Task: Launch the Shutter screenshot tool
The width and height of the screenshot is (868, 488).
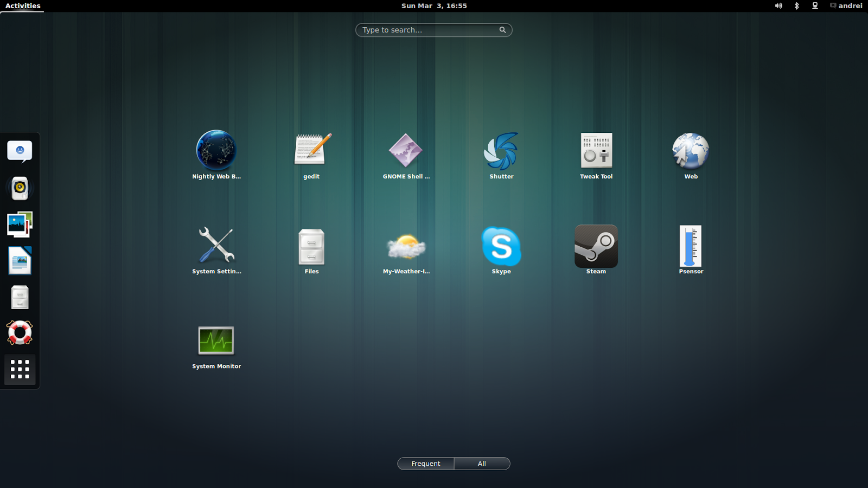Action: [501, 151]
